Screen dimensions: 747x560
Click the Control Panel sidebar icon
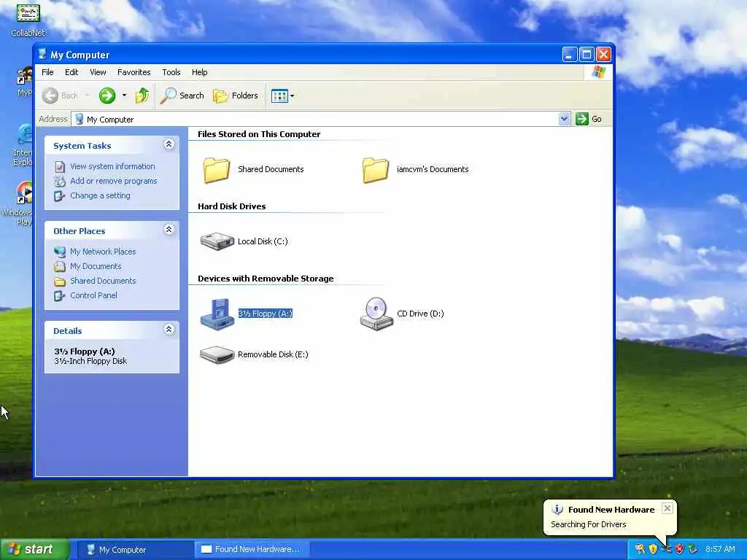[60, 296]
